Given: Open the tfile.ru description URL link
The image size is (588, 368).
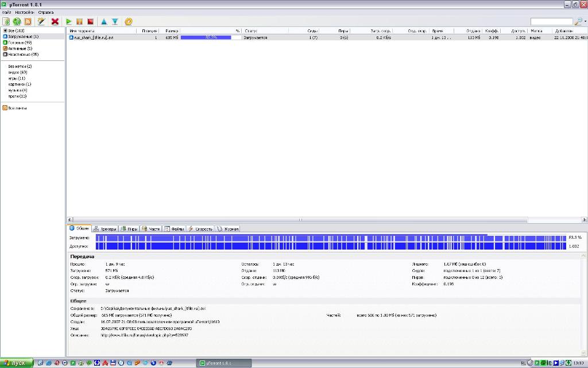Looking at the screenshot, I should [145, 335].
